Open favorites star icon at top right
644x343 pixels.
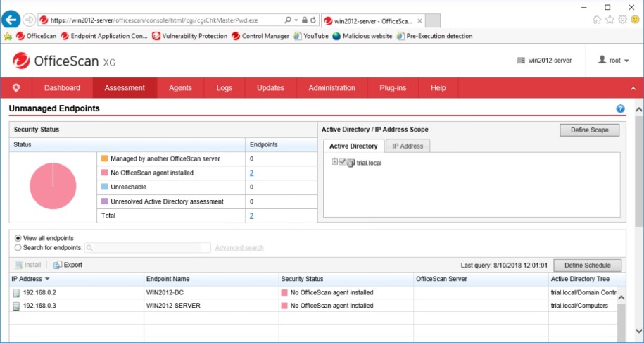610,20
